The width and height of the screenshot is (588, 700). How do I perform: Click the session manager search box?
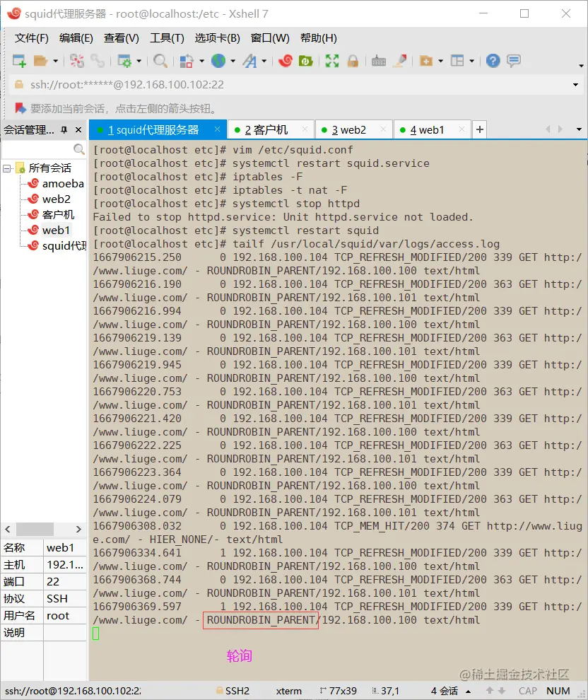coord(43,148)
